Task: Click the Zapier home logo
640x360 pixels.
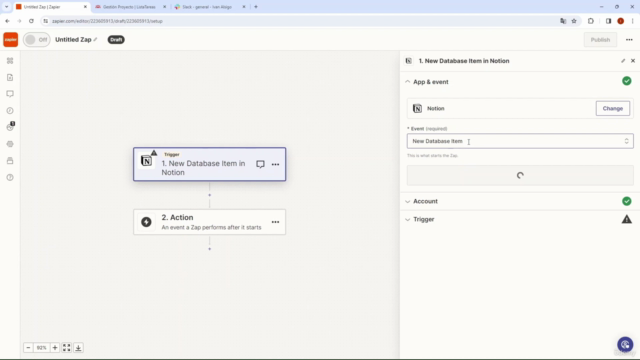Action: 11,40
